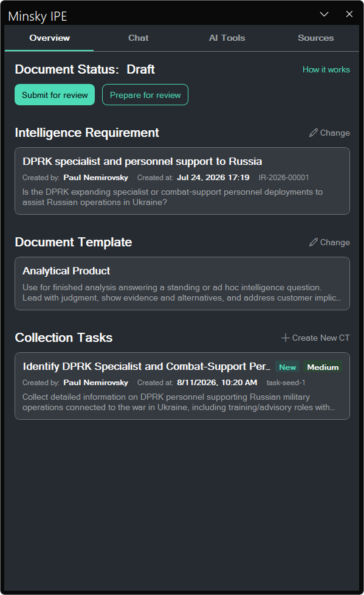Click pencil icon beside Intelligence Requirement Change

[313, 133]
